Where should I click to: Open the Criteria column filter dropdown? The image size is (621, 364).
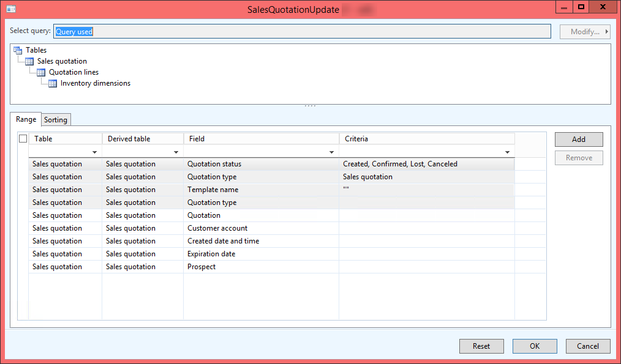(x=507, y=152)
